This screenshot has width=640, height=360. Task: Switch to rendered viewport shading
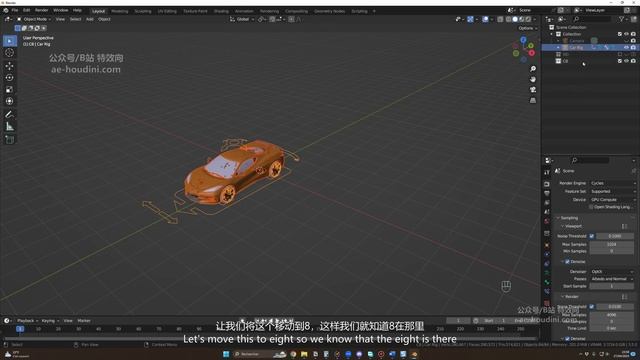point(528,19)
